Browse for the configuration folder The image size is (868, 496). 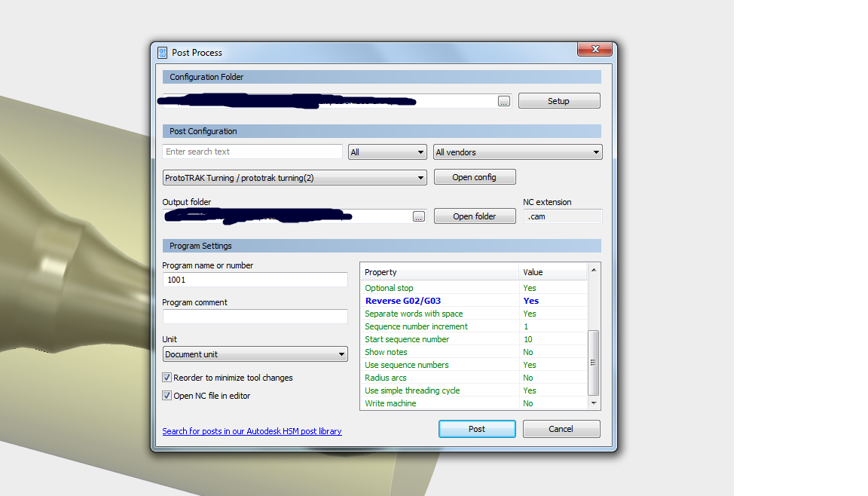pos(504,101)
